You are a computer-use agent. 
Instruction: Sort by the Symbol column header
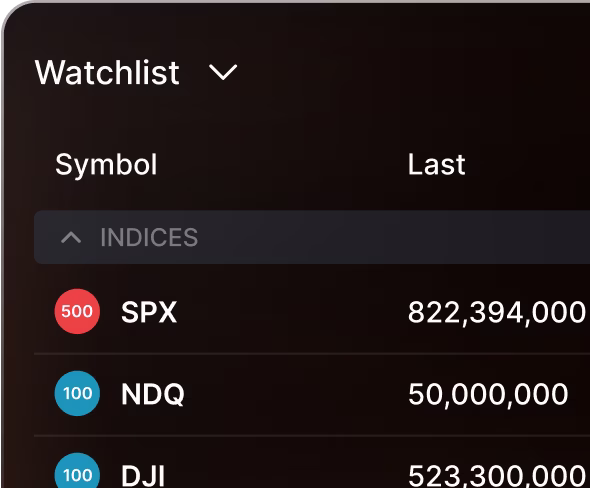coord(106,164)
